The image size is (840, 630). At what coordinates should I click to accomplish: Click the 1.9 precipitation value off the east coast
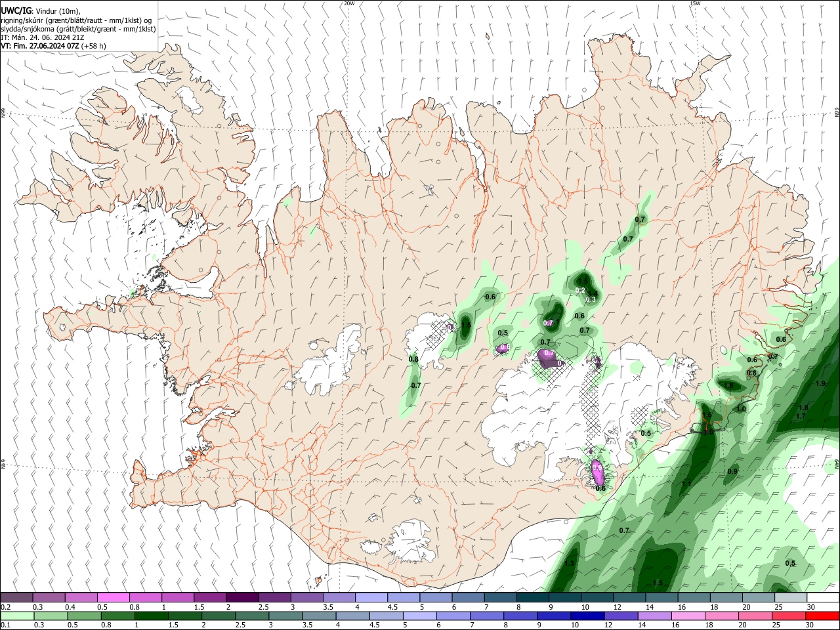(820, 383)
